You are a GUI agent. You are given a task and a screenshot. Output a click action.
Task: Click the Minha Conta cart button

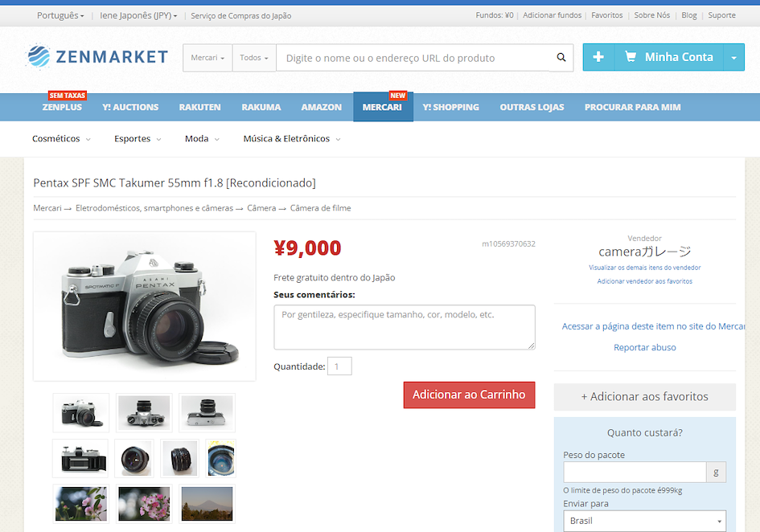(x=668, y=57)
